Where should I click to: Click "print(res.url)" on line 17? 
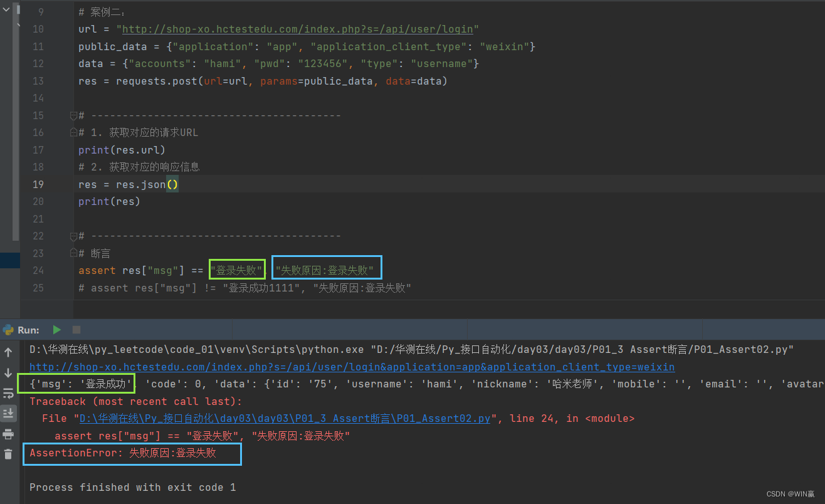click(122, 150)
